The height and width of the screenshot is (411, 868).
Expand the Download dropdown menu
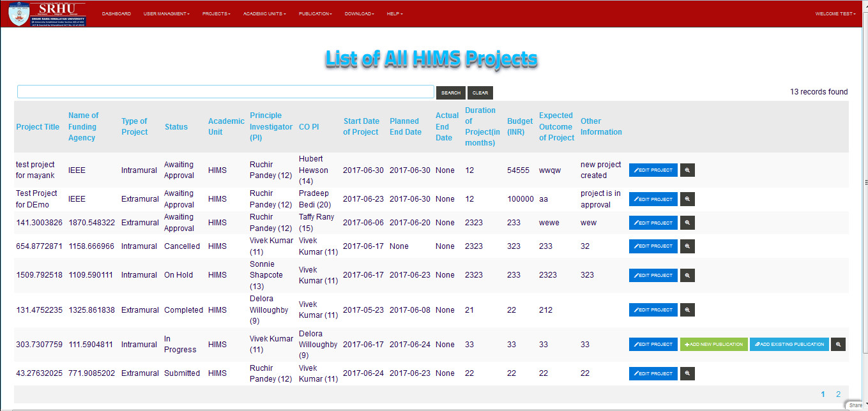point(360,13)
